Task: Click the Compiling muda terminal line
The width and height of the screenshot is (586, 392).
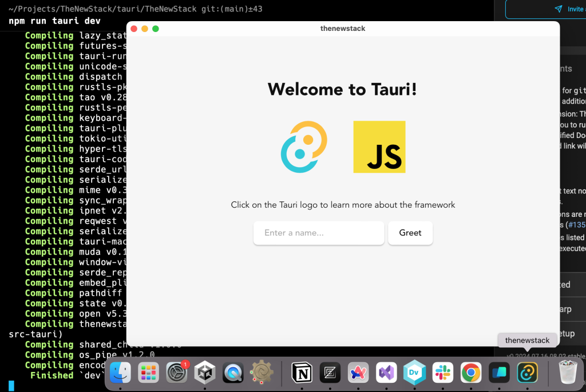Action: pos(76,252)
